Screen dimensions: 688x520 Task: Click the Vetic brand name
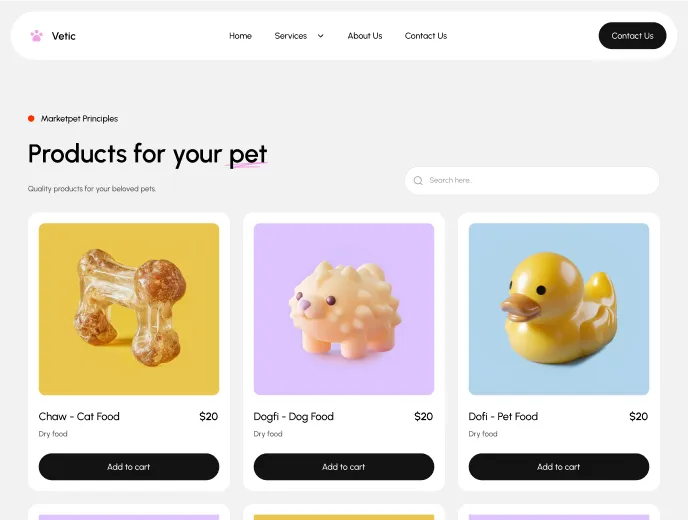64,36
